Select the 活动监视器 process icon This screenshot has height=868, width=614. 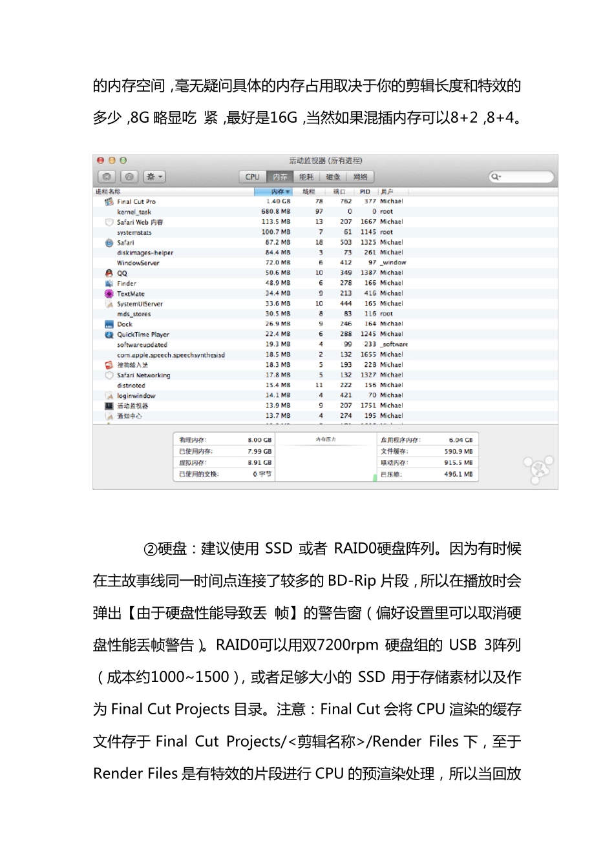click(109, 406)
